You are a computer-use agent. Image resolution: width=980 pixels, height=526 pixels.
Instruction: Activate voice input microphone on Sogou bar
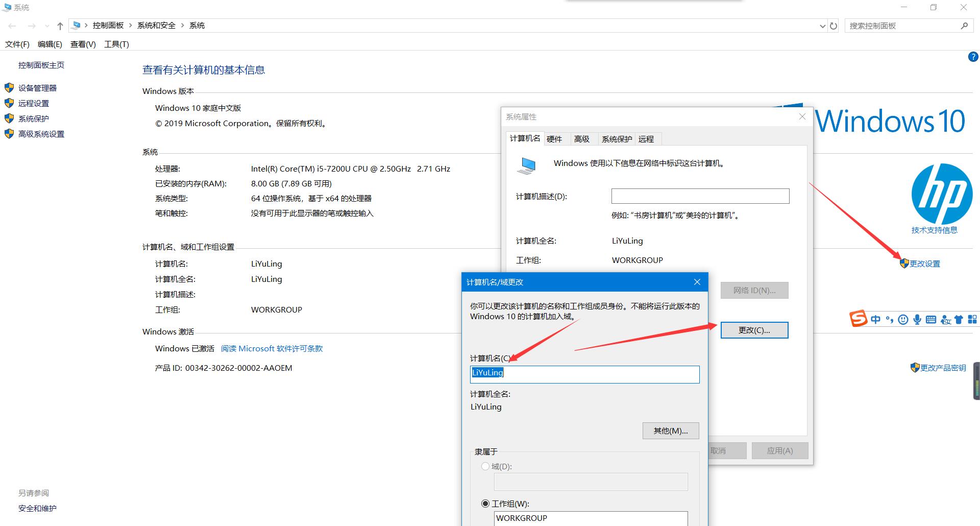click(x=917, y=320)
